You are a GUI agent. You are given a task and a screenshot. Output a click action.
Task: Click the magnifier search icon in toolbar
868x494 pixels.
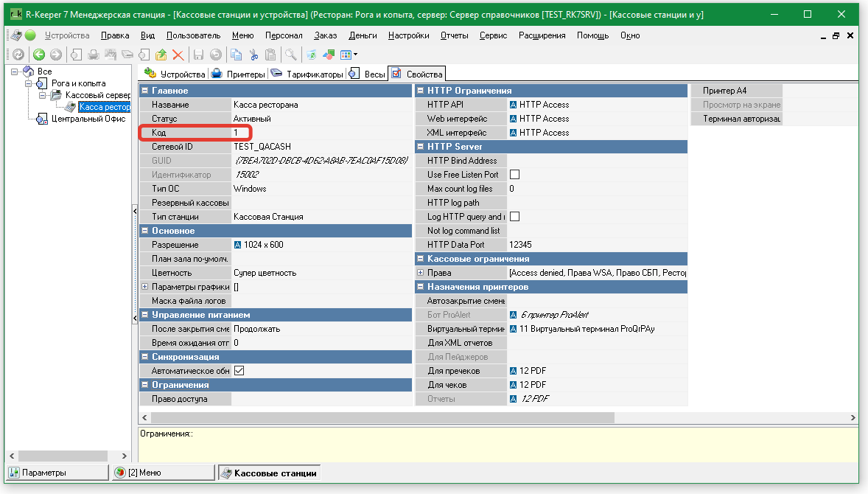(x=291, y=55)
